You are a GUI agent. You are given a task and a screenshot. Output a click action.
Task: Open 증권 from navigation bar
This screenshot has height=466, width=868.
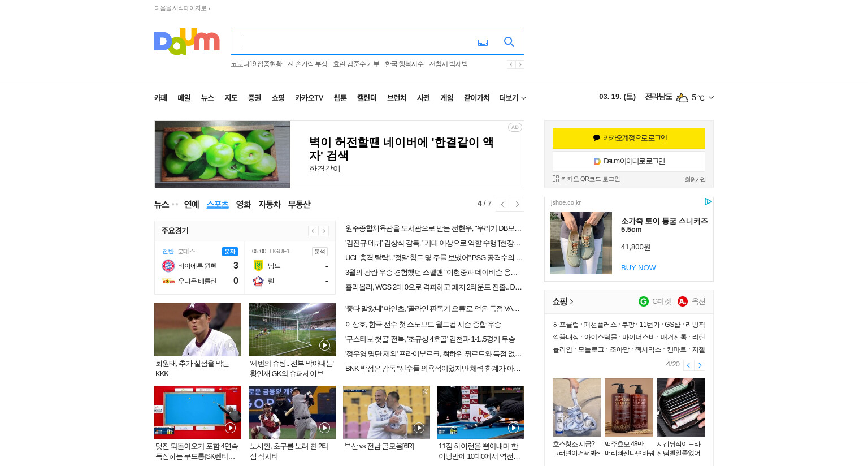(x=254, y=98)
